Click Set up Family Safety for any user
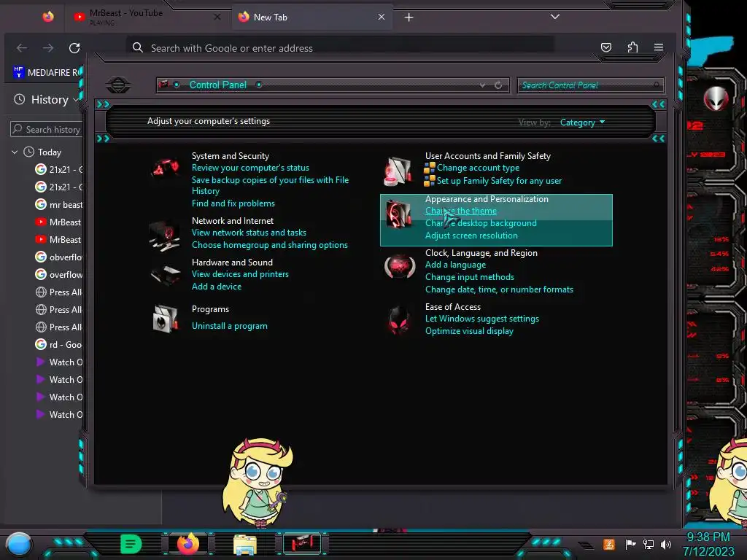Screen dimensions: 747x560 pyautogui.click(x=499, y=181)
